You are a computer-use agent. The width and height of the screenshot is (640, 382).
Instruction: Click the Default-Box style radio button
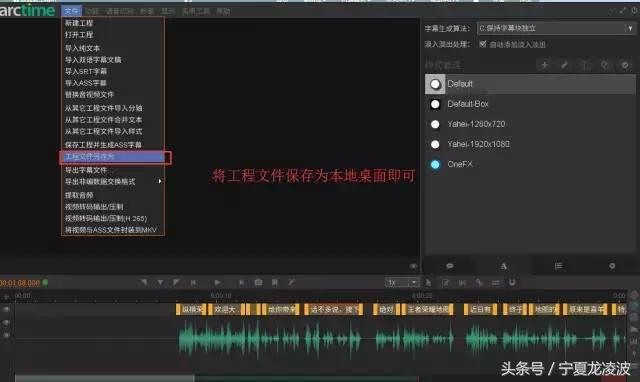[x=435, y=104]
